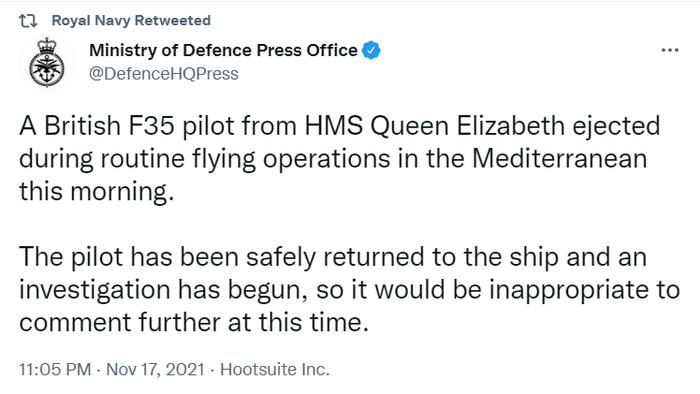The height and width of the screenshot is (394, 700).
Task: Click the words 'Royal Navy' in the retweet line
Action: 91,21
